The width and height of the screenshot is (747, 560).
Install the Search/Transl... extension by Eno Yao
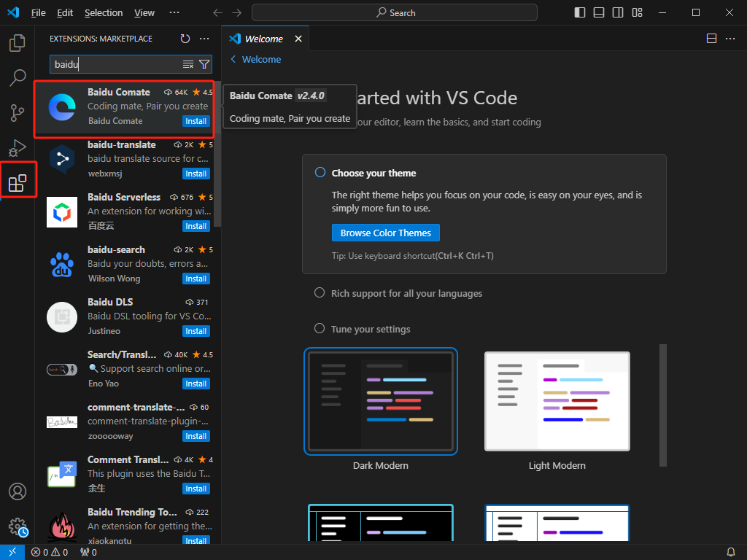click(196, 384)
